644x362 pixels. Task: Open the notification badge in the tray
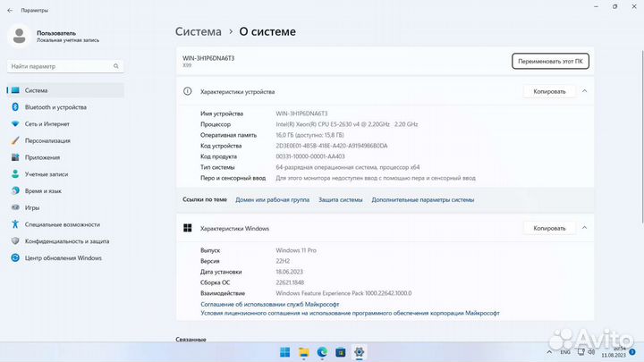(632, 352)
